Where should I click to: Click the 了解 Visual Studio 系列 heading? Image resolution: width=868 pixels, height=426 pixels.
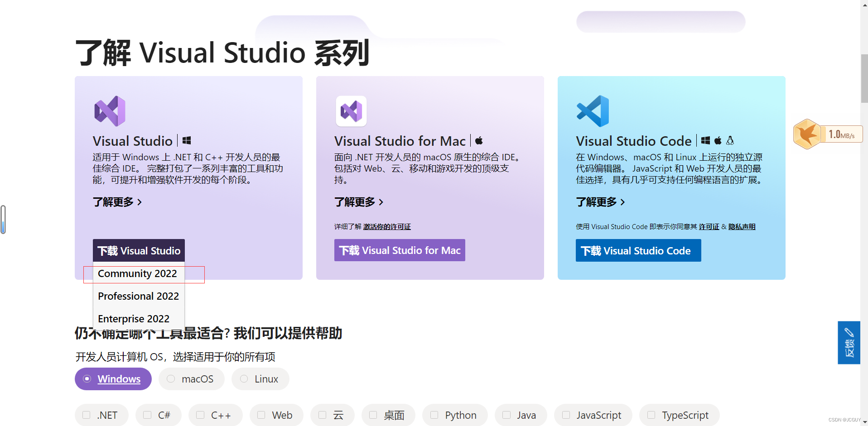(x=222, y=53)
